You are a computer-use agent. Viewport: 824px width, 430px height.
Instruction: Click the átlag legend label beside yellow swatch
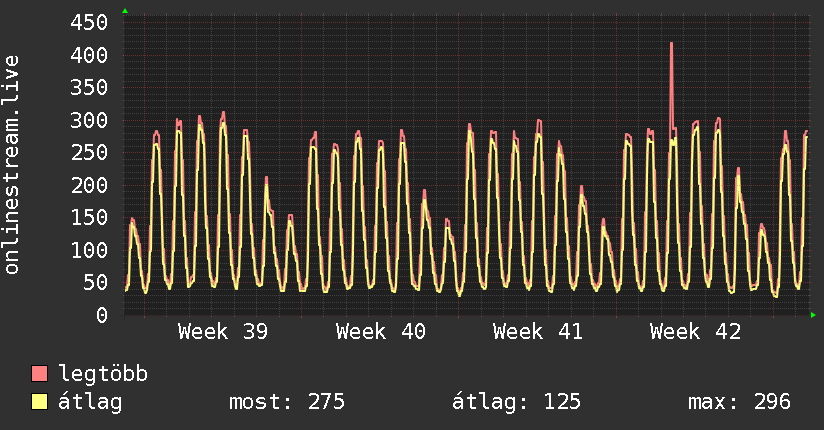click(90, 402)
